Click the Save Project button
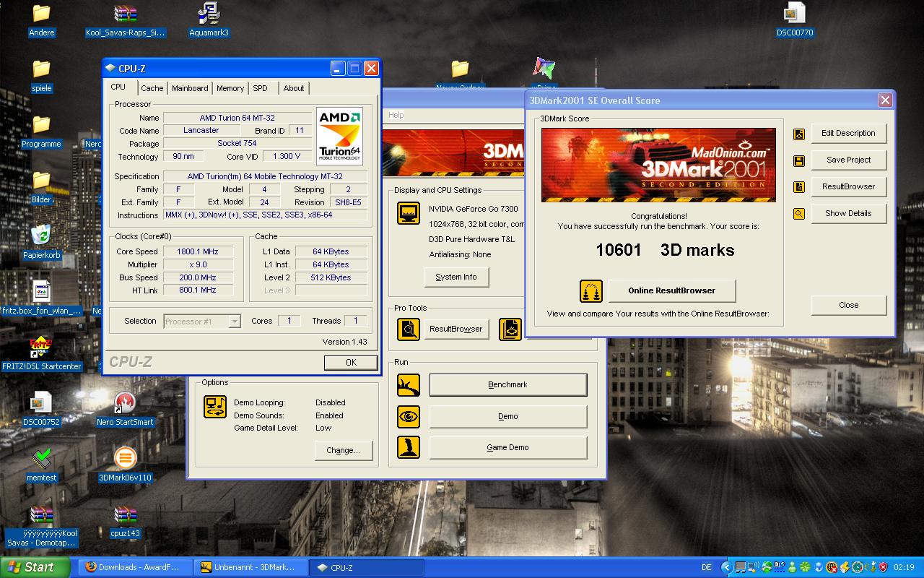The image size is (924, 578). pos(848,160)
